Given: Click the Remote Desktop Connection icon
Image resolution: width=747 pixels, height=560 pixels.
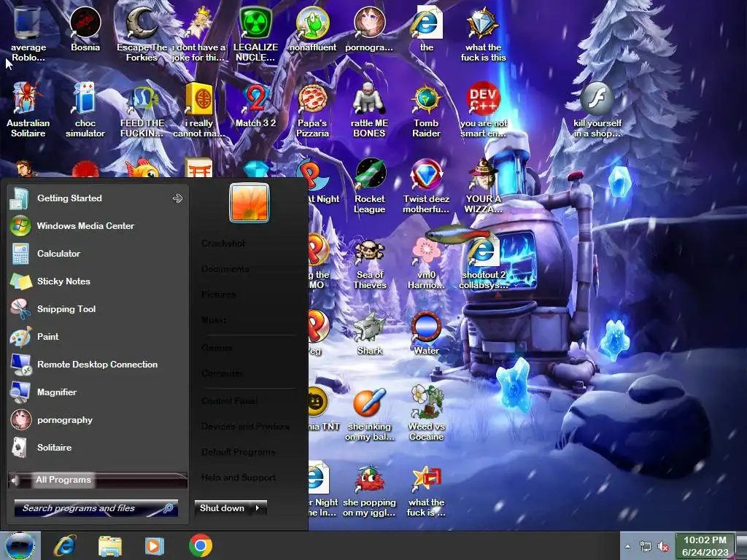Looking at the screenshot, I should [x=20, y=365].
